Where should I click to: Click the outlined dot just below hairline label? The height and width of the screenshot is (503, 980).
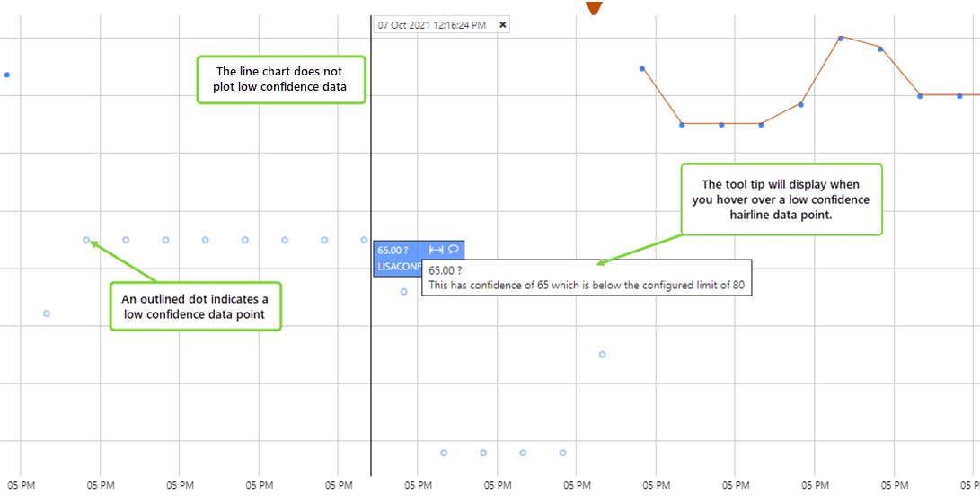(x=404, y=291)
